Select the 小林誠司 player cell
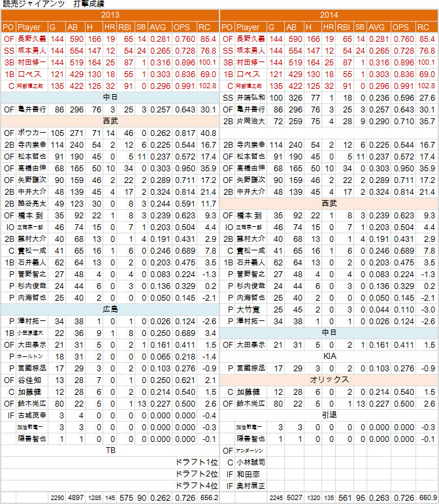The width and height of the screenshot is (439, 504). coord(251,463)
